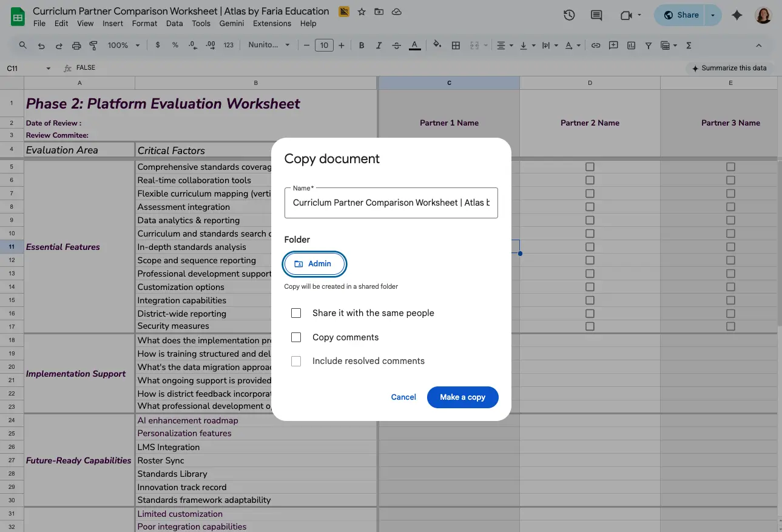Insert a chart using the chart icon

[631, 45]
